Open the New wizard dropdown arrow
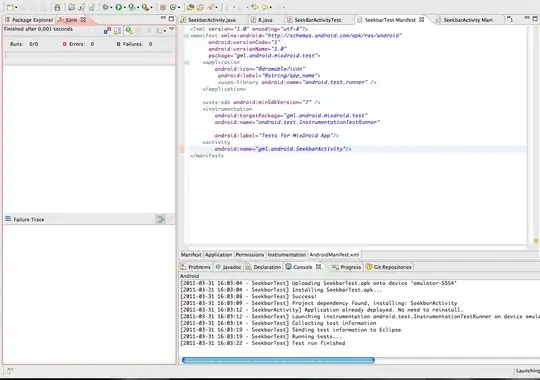This screenshot has width=540, height=380. tap(16, 7)
